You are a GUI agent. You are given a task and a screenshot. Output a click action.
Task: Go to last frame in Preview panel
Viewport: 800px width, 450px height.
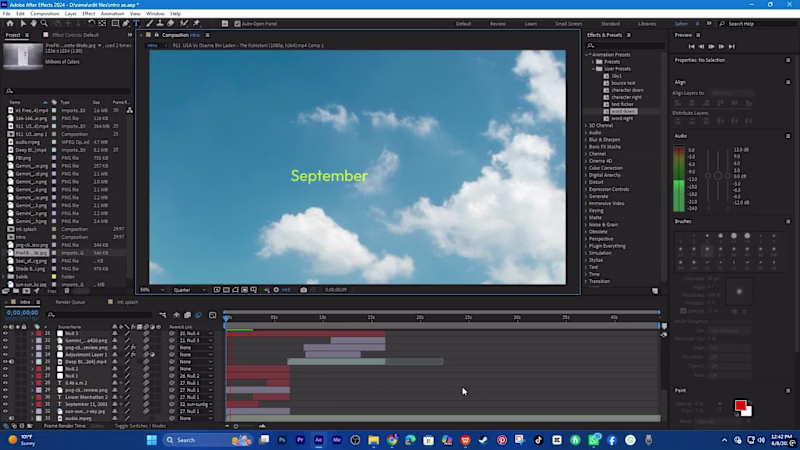point(732,46)
